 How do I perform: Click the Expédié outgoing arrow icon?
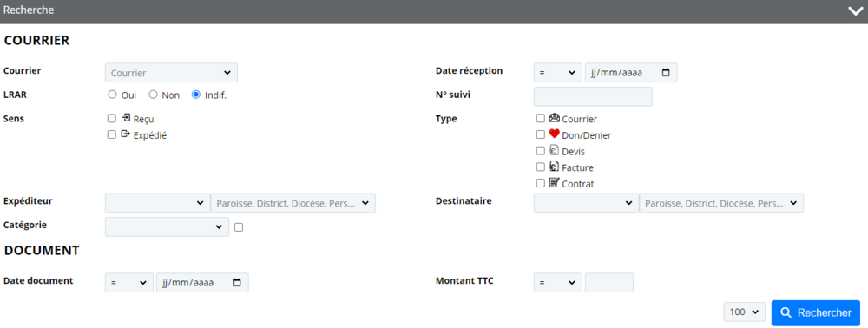point(126,134)
